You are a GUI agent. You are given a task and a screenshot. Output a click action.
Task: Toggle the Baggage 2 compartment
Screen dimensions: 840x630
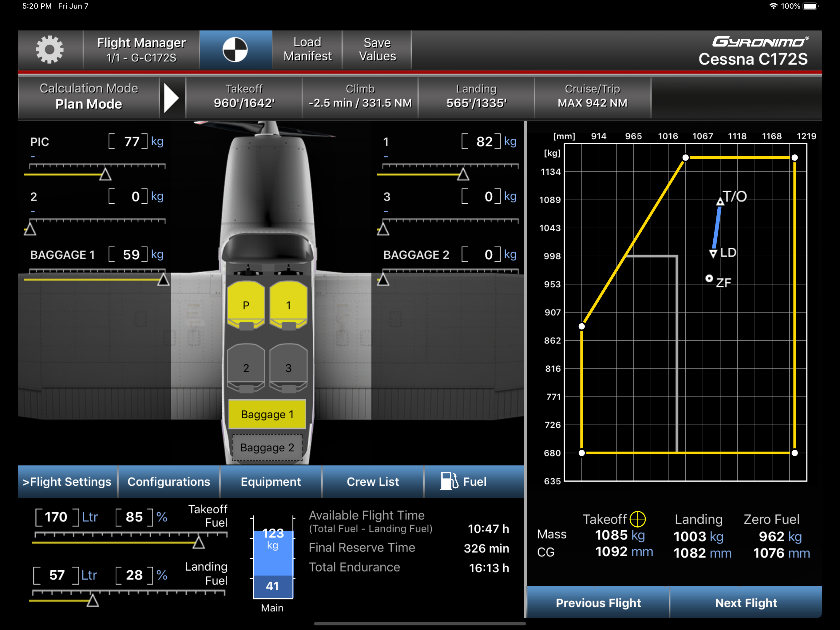[x=267, y=448]
